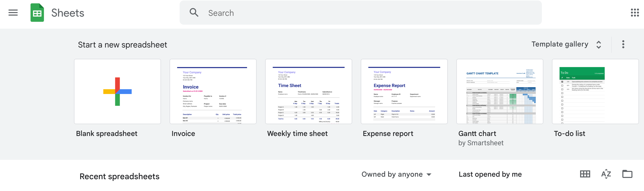Click the Recent spreadsheets heading
The width and height of the screenshot is (644, 191).
tap(119, 176)
